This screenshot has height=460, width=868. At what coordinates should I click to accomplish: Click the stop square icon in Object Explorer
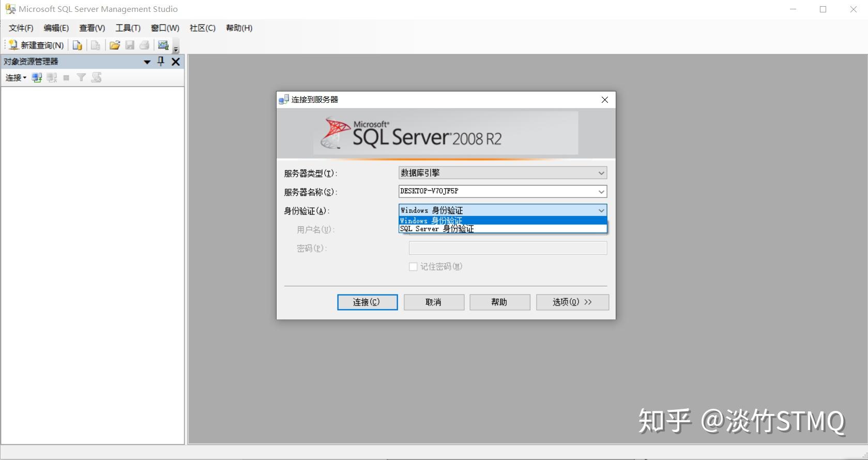coord(66,78)
